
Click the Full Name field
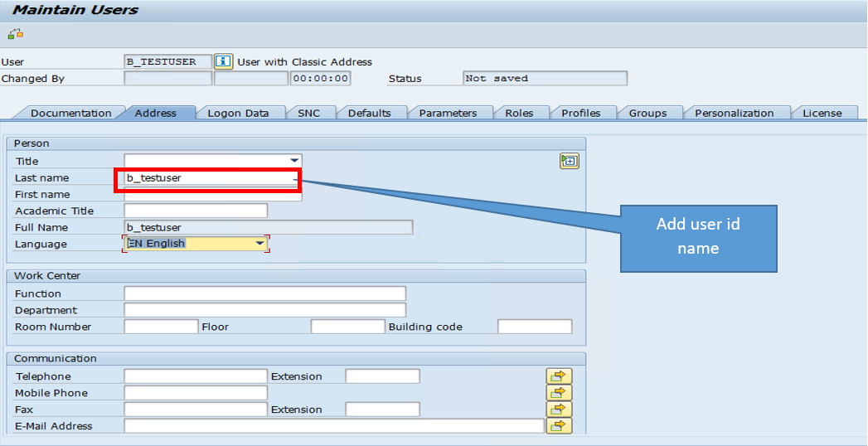(269, 227)
